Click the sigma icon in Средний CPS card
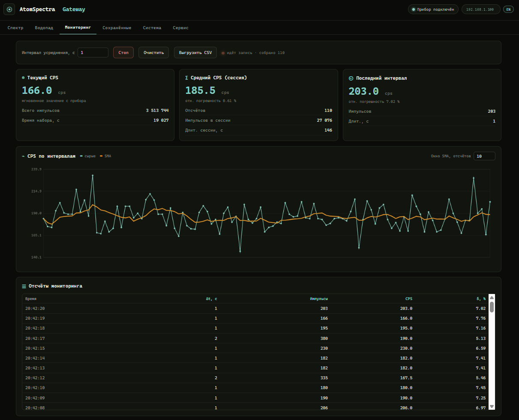Screen dimensions: 519x420 click(x=187, y=78)
